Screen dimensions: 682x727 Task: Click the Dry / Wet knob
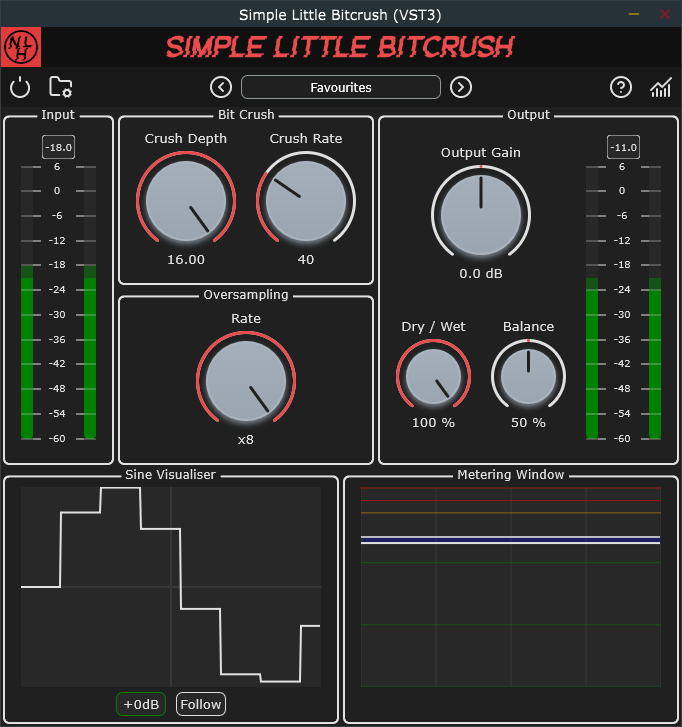pos(433,376)
